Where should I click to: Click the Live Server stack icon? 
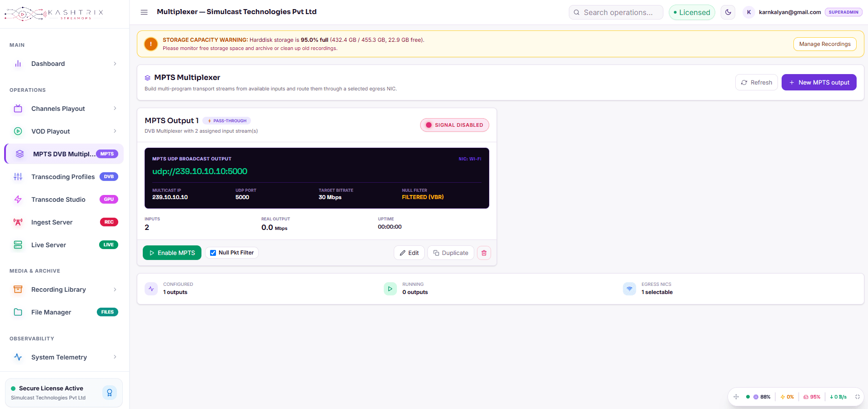[18, 245]
